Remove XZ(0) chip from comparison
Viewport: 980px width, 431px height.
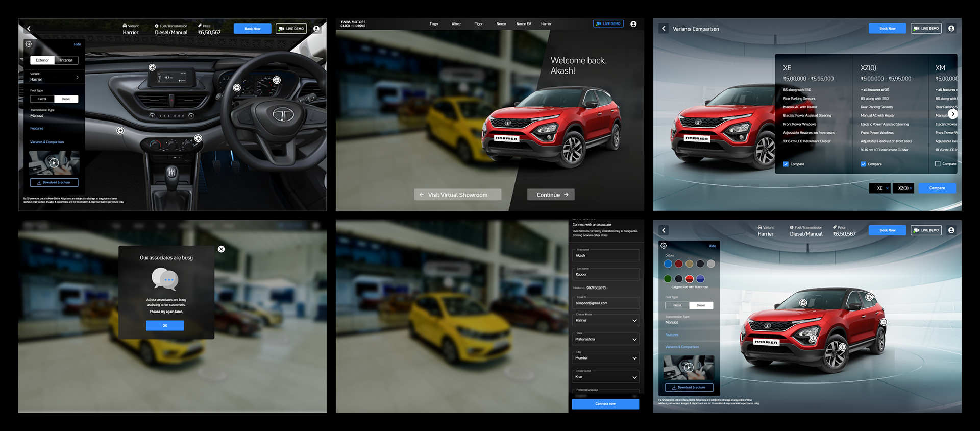click(x=911, y=188)
